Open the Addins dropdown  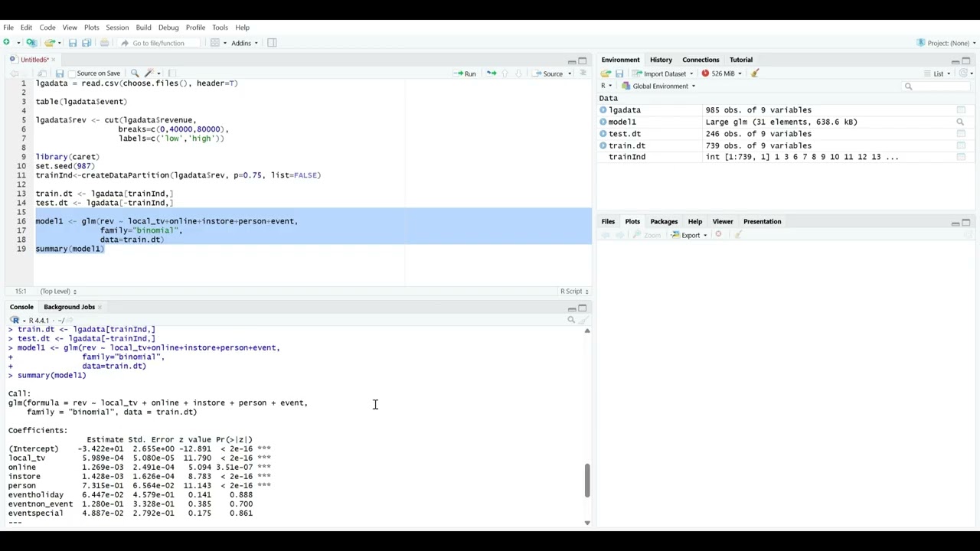tap(245, 43)
